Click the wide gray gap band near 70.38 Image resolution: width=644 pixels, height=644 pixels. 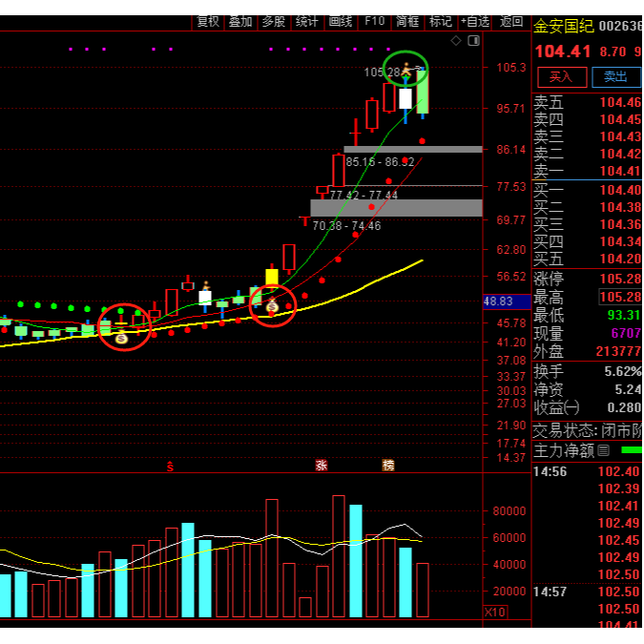click(x=396, y=208)
